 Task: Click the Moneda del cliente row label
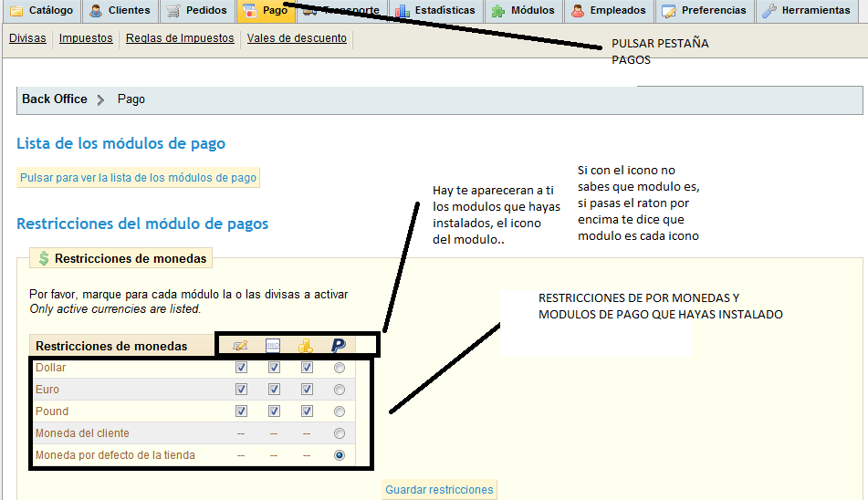click(82, 433)
